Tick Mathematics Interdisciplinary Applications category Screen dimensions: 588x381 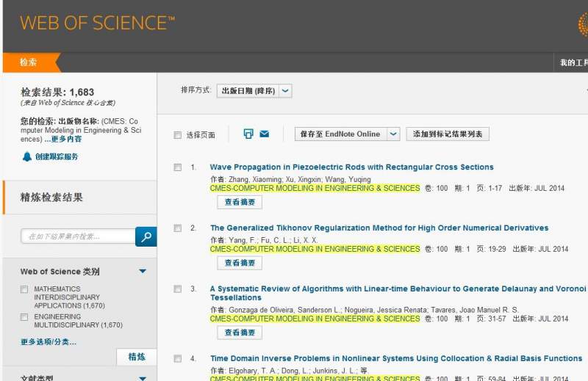[x=24, y=289]
